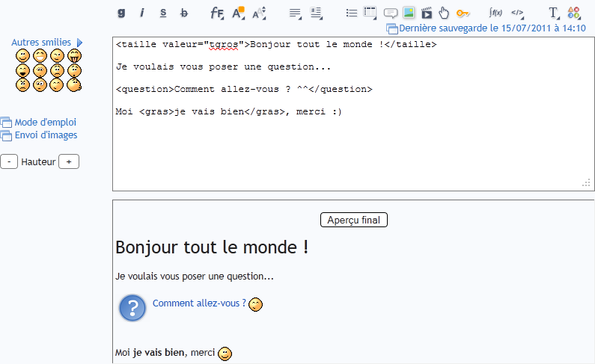The height and width of the screenshot is (364, 595).
Task: Insert a math formula f(x)
Action: [495, 13]
